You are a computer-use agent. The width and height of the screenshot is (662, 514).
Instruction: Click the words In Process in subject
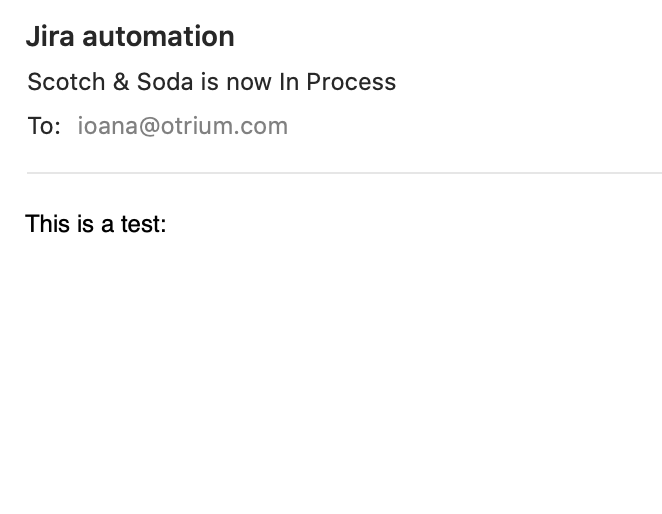337,82
